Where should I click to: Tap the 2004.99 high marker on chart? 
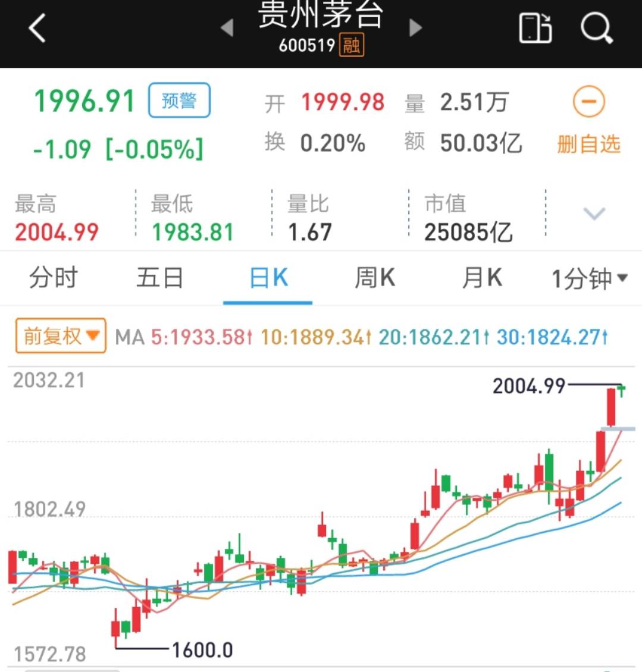pos(529,386)
